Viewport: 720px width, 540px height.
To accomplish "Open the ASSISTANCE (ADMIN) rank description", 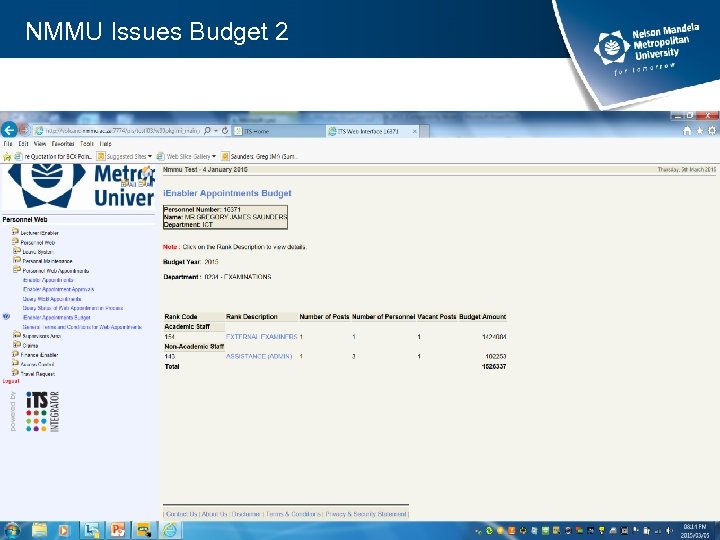I will (259, 356).
